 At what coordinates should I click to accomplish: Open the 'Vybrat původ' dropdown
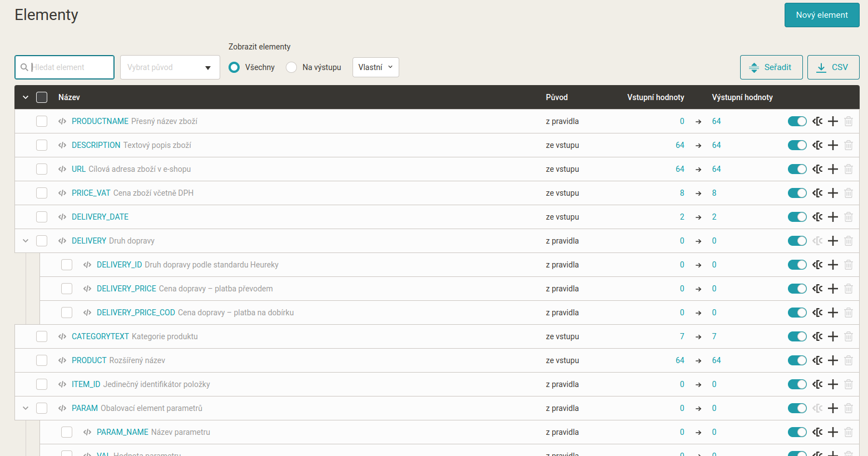170,67
